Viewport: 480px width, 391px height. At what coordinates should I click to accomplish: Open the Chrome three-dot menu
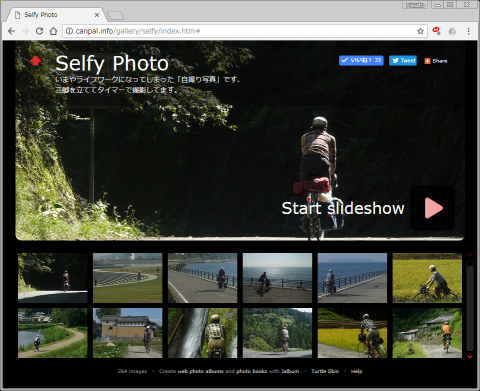(469, 31)
